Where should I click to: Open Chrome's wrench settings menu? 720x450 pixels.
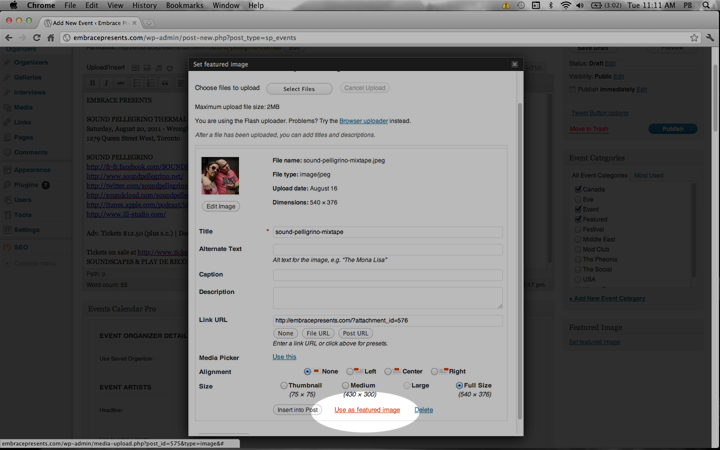pos(709,38)
